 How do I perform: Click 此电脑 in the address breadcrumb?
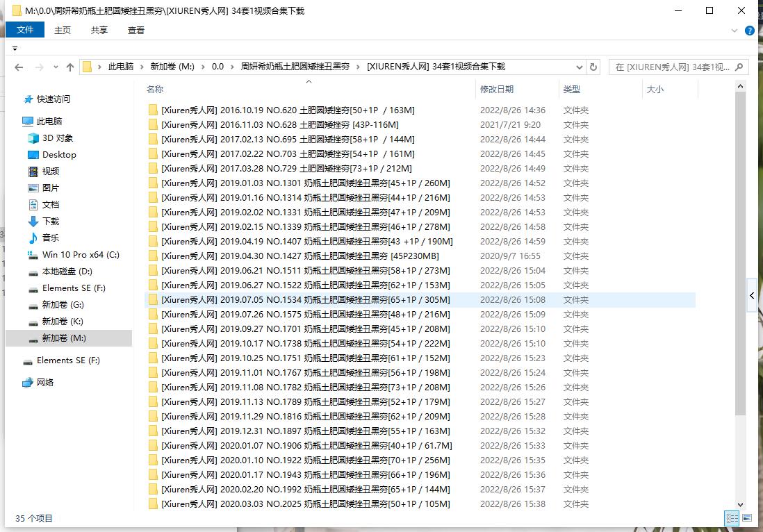tap(120, 67)
